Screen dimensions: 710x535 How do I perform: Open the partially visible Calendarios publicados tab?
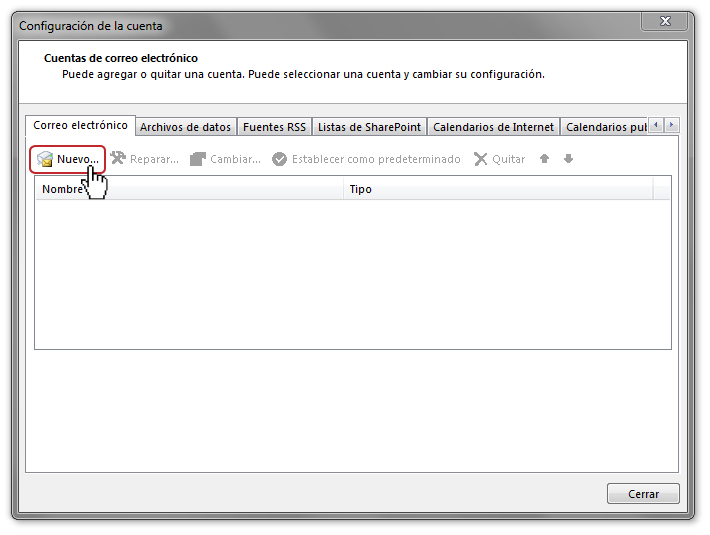[x=604, y=127]
